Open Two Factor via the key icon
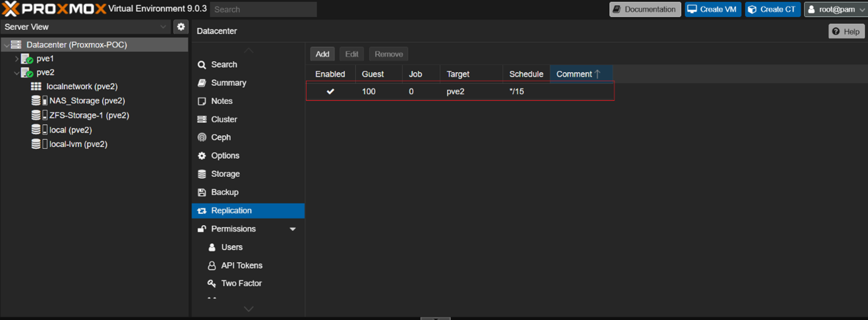This screenshot has height=320, width=868. click(x=212, y=283)
